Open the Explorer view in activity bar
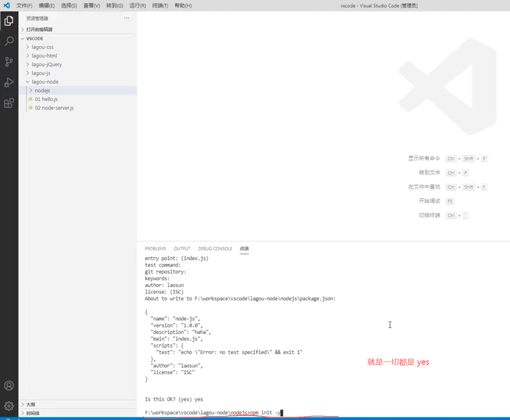The image size is (510, 420). coord(9,21)
